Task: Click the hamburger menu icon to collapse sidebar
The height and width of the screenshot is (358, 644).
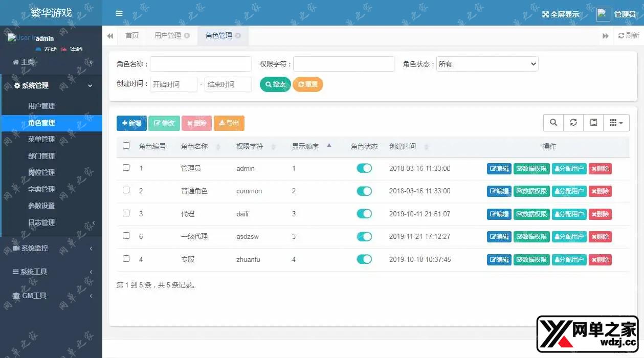Action: (119, 13)
